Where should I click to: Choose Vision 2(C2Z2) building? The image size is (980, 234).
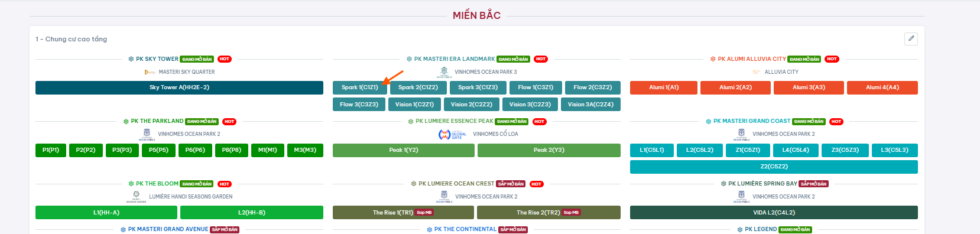pyautogui.click(x=471, y=104)
